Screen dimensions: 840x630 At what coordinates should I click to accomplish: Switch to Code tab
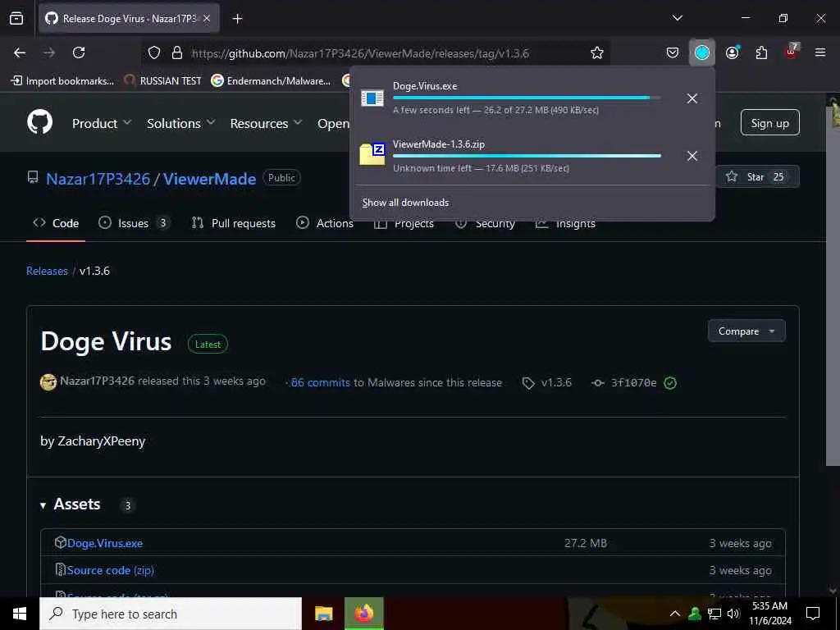tap(56, 223)
